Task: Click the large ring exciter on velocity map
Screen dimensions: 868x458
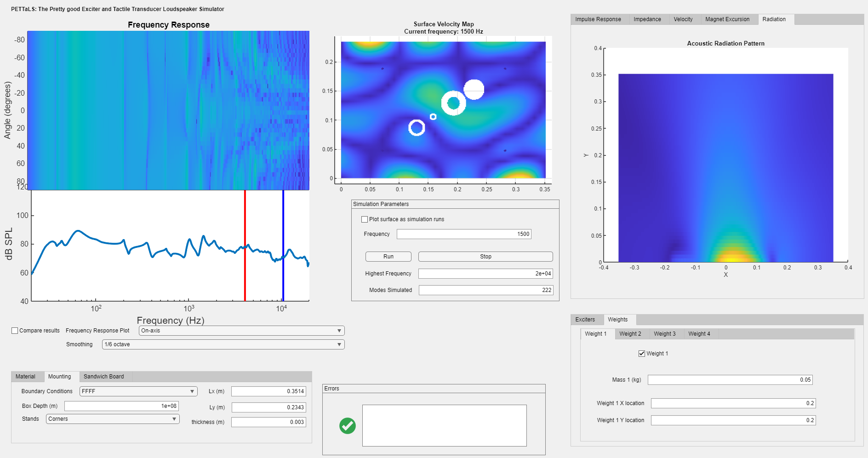Action: (x=453, y=103)
